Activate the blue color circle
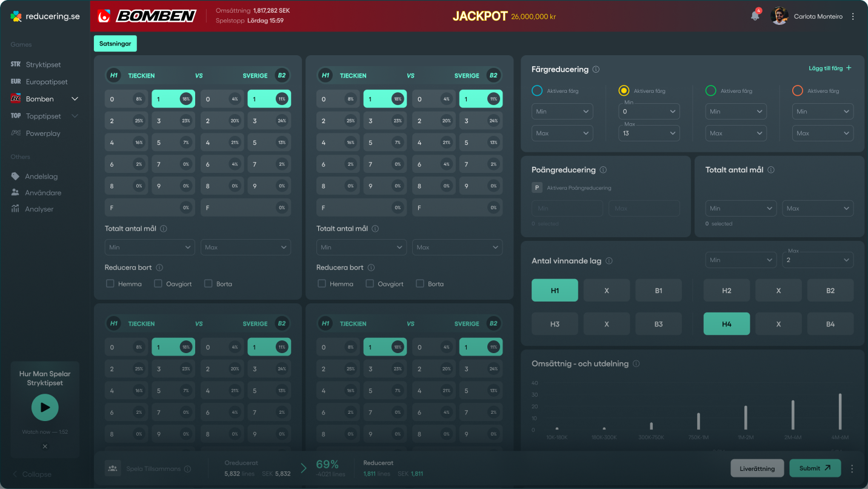This screenshot has height=489, width=868. pos(537,90)
